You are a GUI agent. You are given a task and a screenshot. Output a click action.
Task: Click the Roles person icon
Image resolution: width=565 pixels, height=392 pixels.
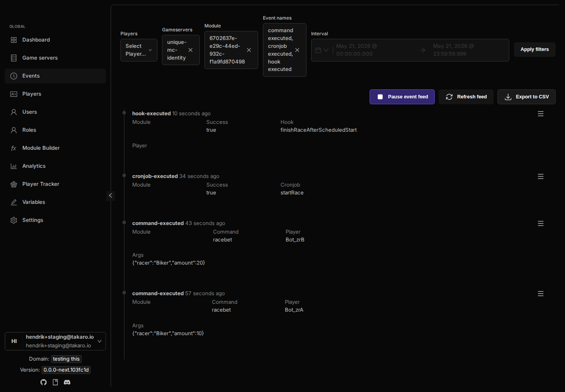(14, 130)
